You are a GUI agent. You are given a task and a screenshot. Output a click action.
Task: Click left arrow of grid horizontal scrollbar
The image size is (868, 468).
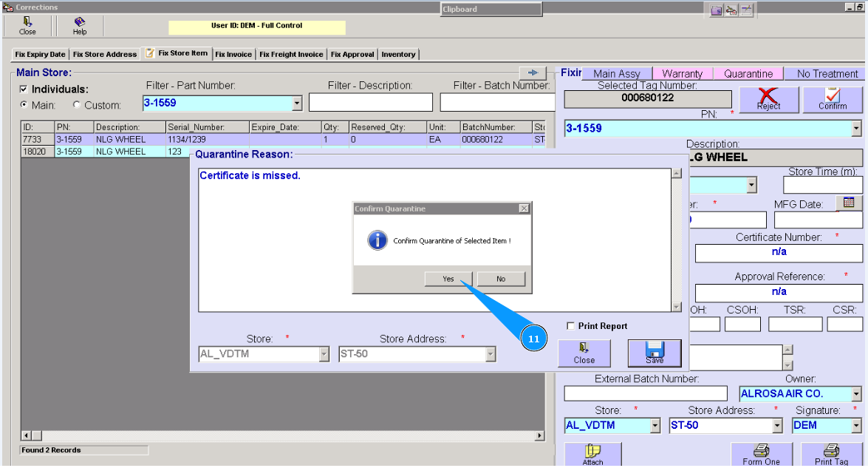[26, 436]
